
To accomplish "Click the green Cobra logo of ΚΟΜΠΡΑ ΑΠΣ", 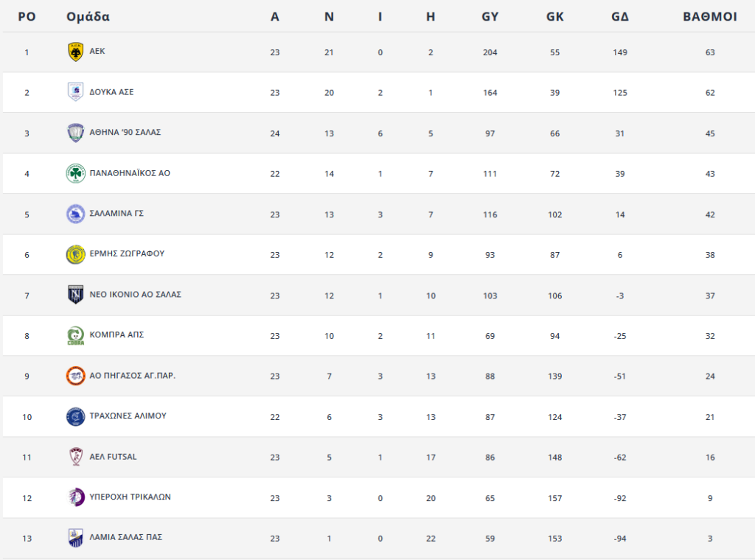I will (76, 336).
